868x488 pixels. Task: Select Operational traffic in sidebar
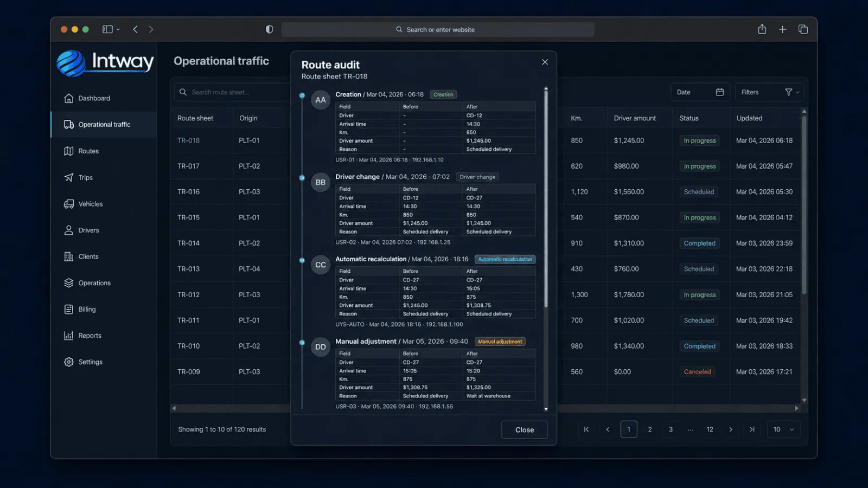coord(104,125)
